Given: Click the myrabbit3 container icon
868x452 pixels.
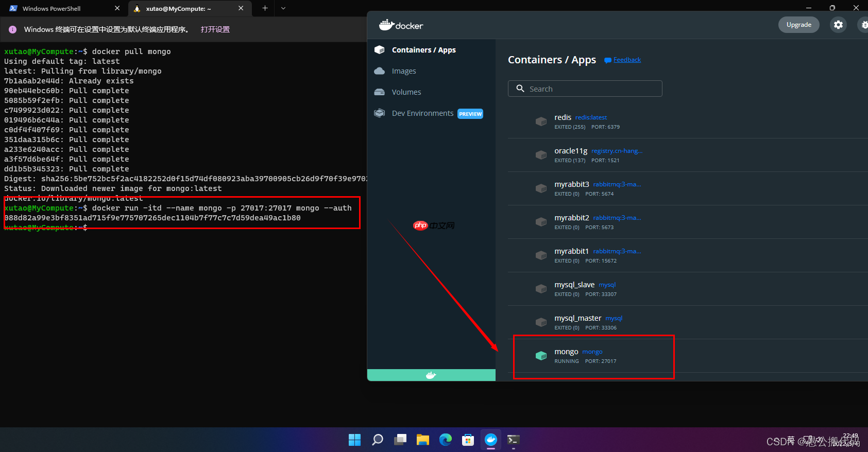Looking at the screenshot, I should point(541,188).
